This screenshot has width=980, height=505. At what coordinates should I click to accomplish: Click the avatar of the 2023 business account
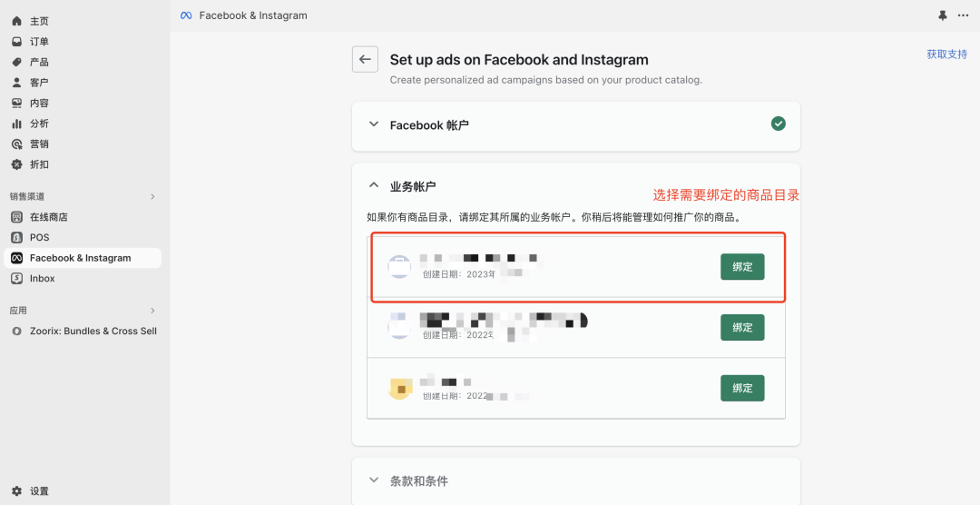[x=399, y=267]
